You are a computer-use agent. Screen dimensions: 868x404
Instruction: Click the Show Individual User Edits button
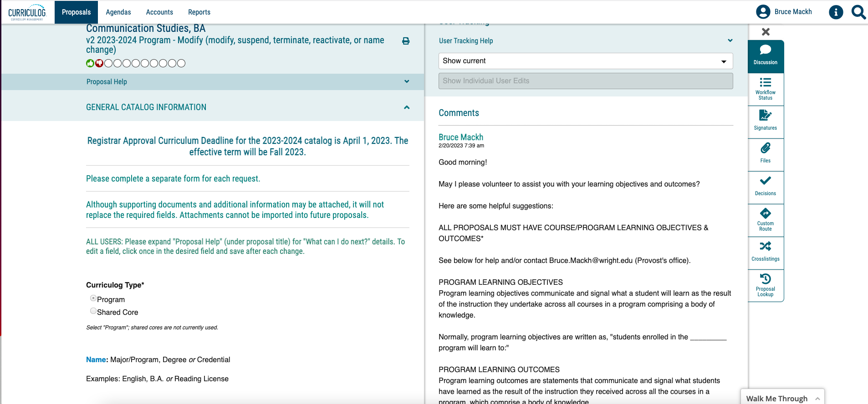pyautogui.click(x=585, y=81)
